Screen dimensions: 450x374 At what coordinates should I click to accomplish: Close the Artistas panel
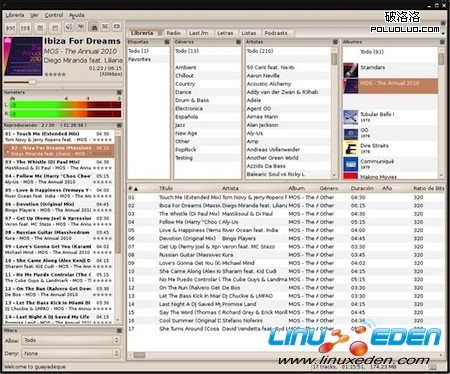point(335,42)
